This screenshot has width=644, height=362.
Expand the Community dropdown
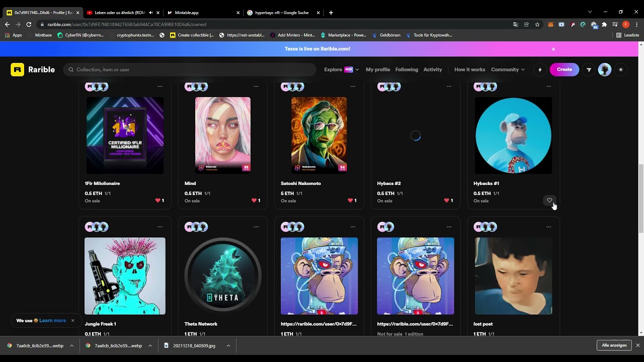click(x=508, y=69)
